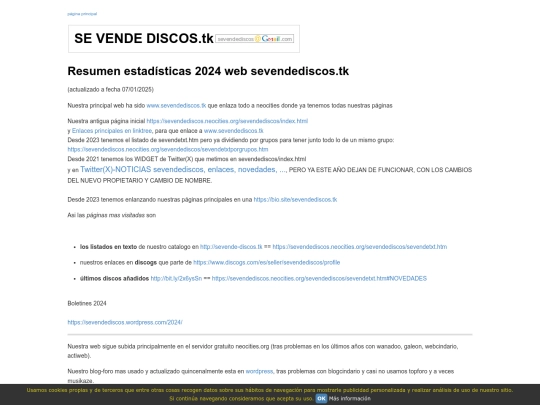Visit Enlaces principales en linktree

point(112,131)
